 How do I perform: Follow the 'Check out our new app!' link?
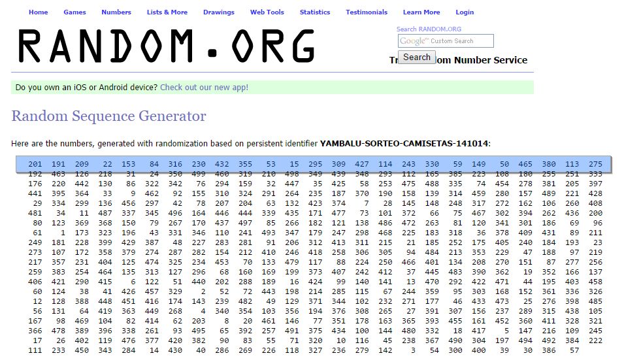point(204,87)
